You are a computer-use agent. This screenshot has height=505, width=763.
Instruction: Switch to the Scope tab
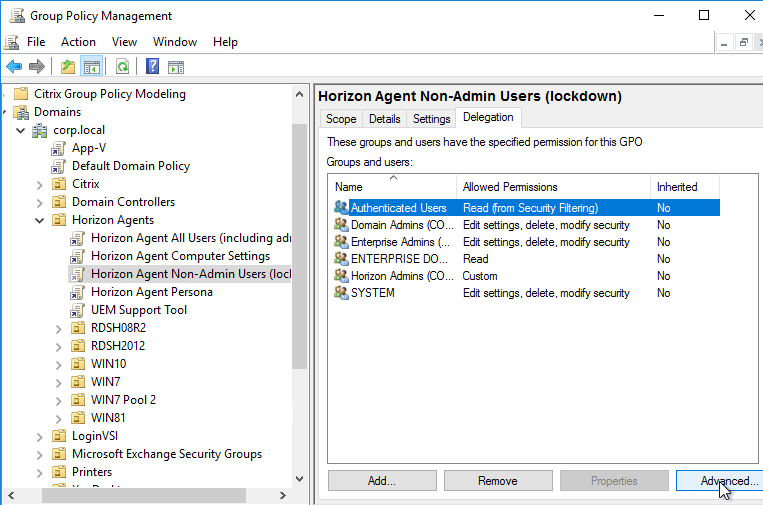(x=341, y=119)
